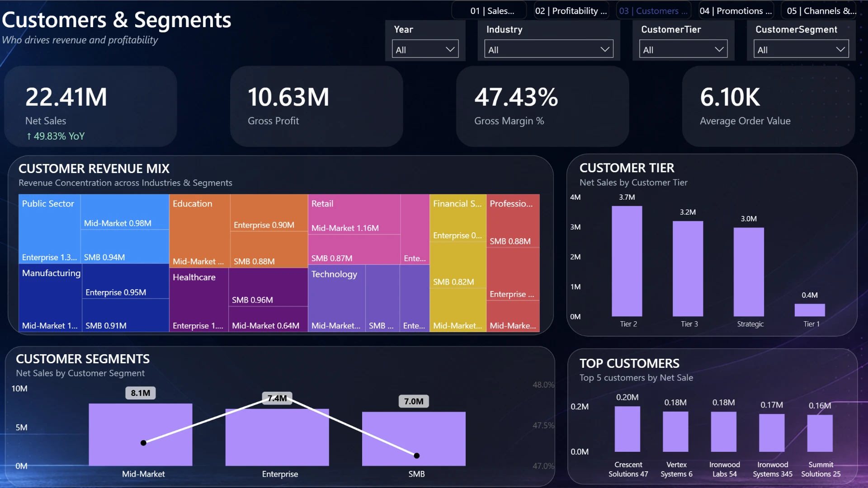Select the SMB bar in Customer Segments
868x488 pixels.
point(414,439)
